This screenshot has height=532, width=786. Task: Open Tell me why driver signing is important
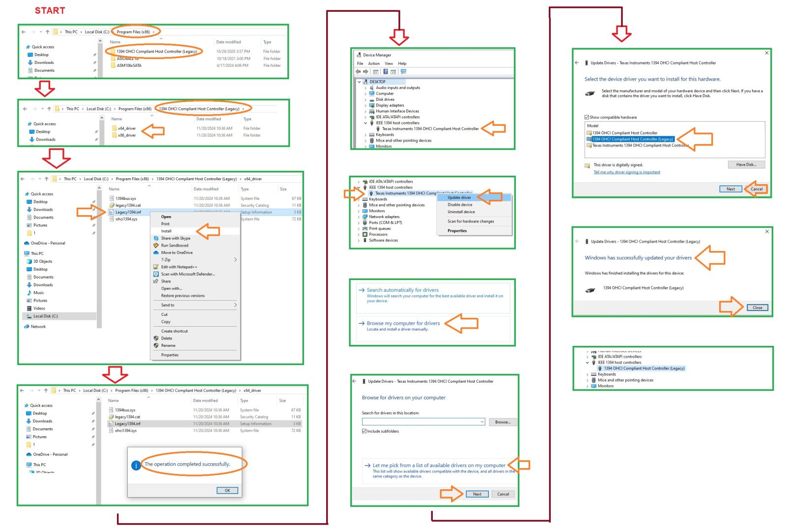[626, 172]
